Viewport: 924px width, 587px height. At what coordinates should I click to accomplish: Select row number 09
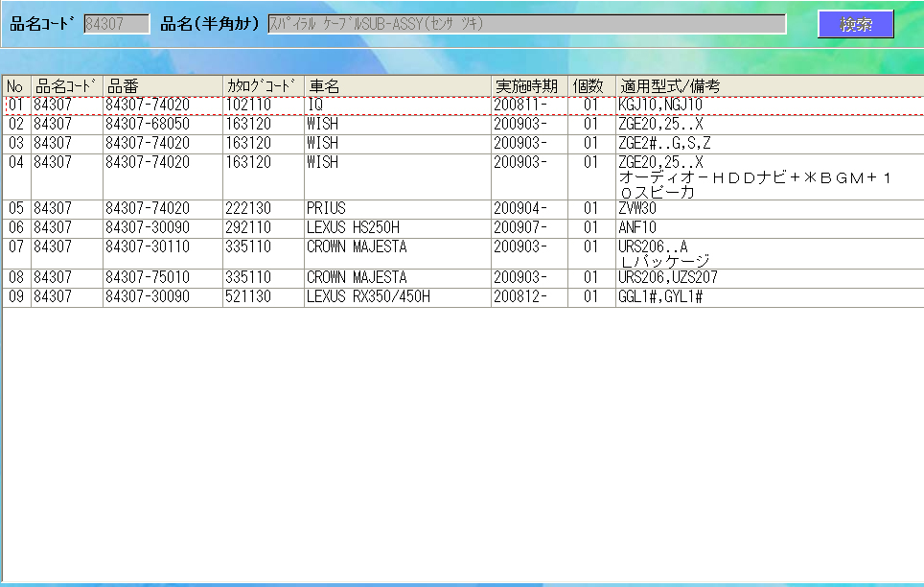(x=16, y=297)
